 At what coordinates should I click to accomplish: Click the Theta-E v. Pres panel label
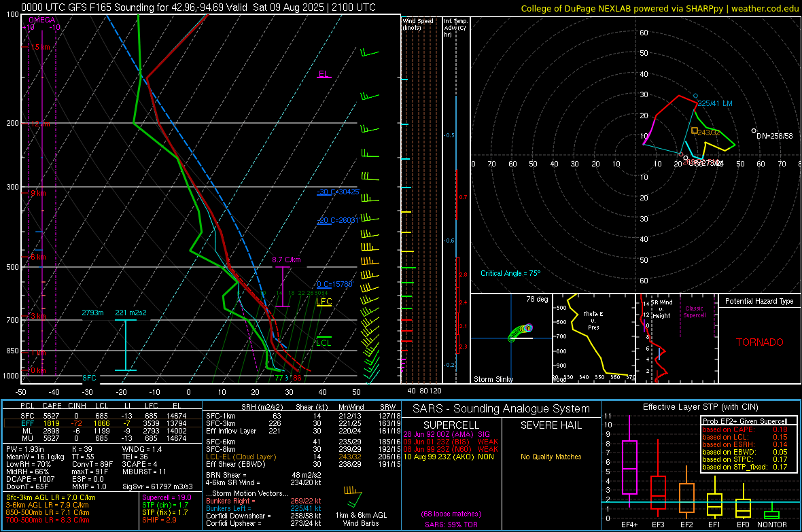(x=593, y=320)
